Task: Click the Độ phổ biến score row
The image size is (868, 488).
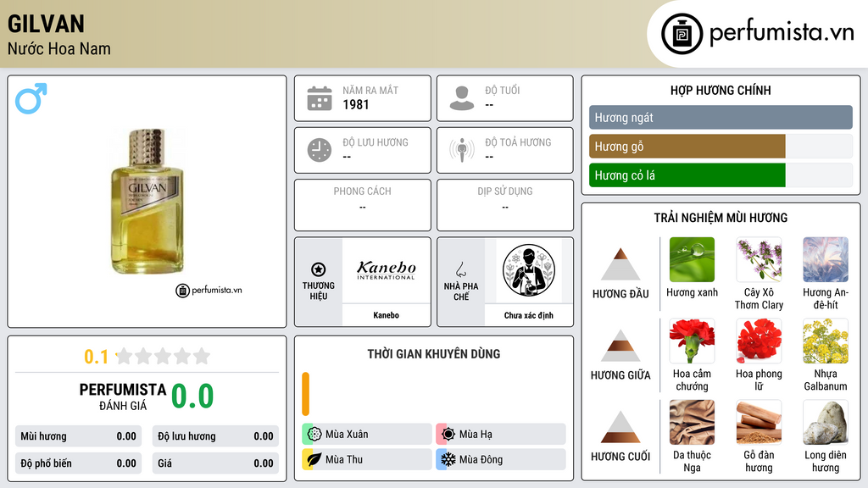Action: [78, 463]
